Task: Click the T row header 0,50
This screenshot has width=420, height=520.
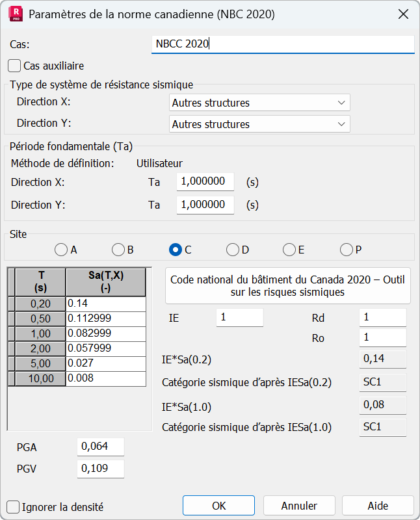Action: click(40, 318)
